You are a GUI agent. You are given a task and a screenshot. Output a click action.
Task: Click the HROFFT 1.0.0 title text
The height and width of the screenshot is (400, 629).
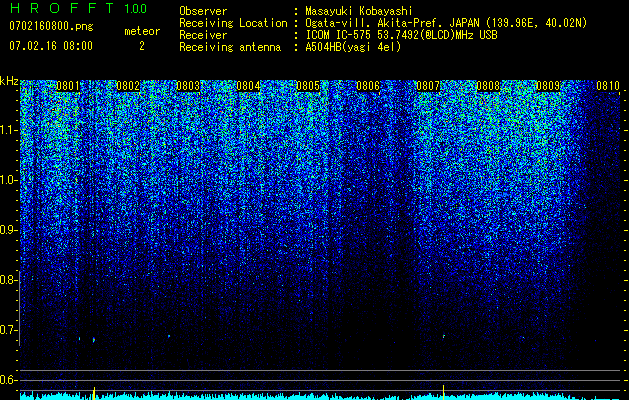[x=78, y=8]
